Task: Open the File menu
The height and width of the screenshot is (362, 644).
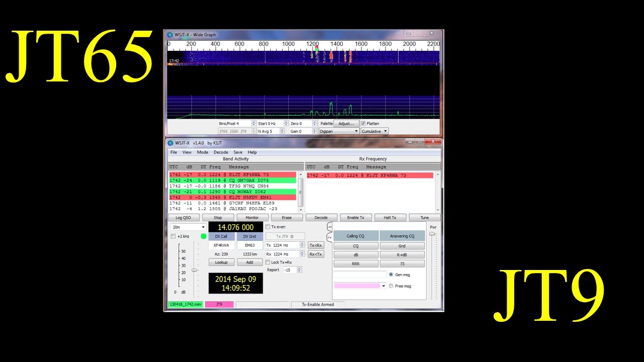Action: click(x=174, y=152)
